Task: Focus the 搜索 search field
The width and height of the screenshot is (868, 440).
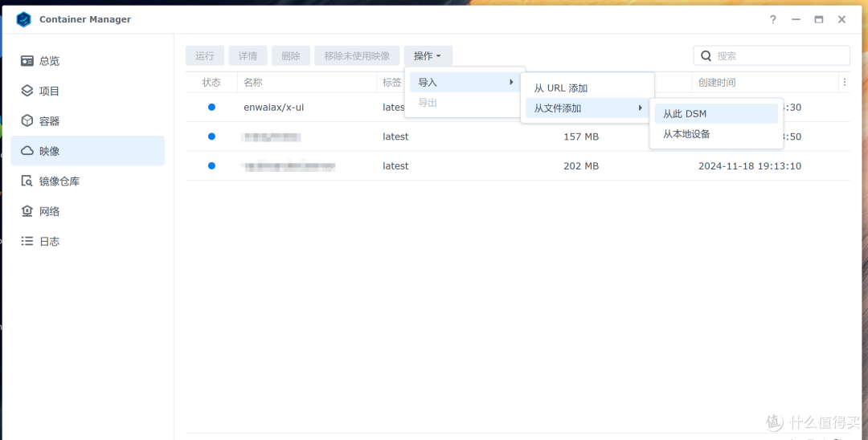Action: pyautogui.click(x=771, y=56)
